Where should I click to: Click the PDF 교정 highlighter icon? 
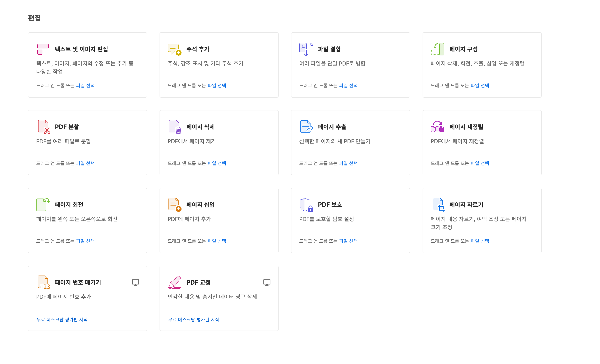point(175,282)
